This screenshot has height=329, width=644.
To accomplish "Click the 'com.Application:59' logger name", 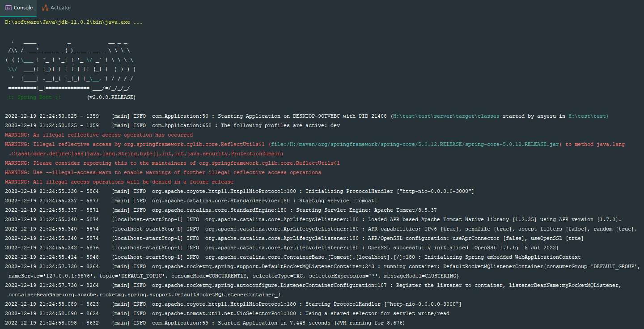I will pyautogui.click(x=180, y=323).
